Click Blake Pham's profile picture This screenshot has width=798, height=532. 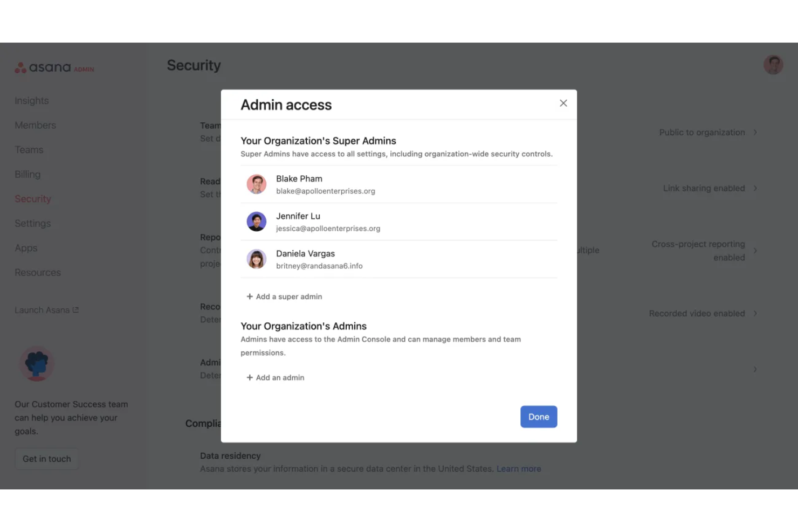[x=256, y=184]
